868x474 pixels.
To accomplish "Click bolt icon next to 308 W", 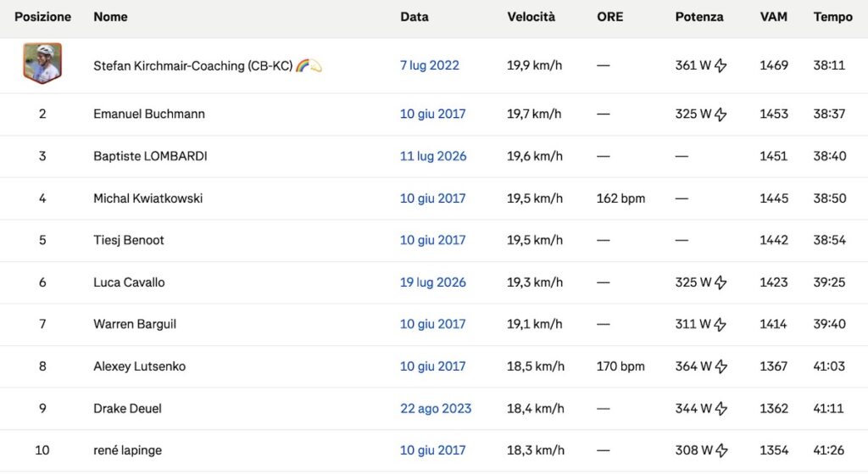I will [721, 451].
